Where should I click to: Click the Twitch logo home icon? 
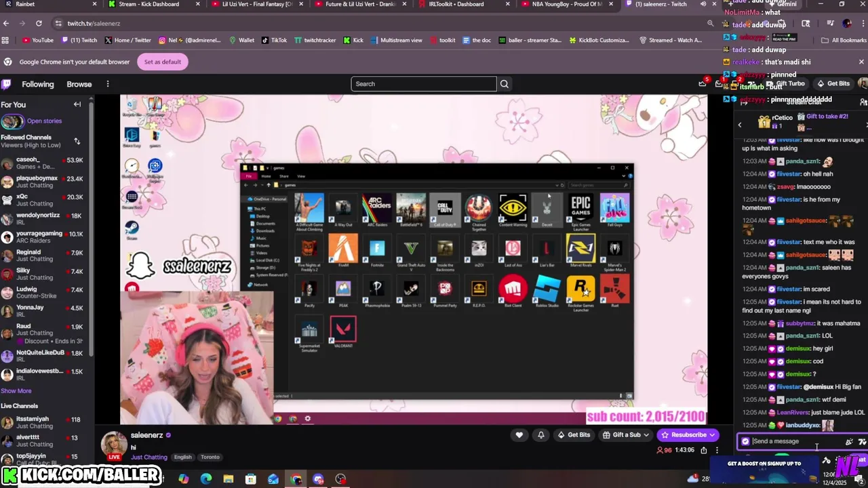pos(6,84)
